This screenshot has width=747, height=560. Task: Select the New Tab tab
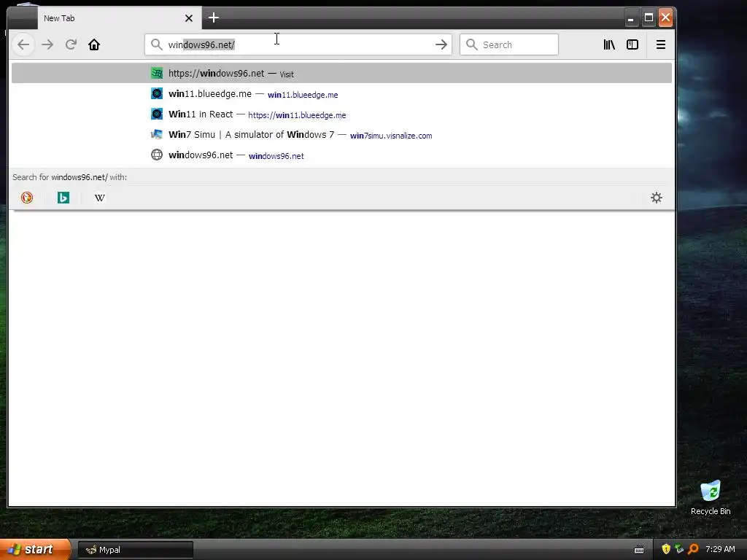120,18
